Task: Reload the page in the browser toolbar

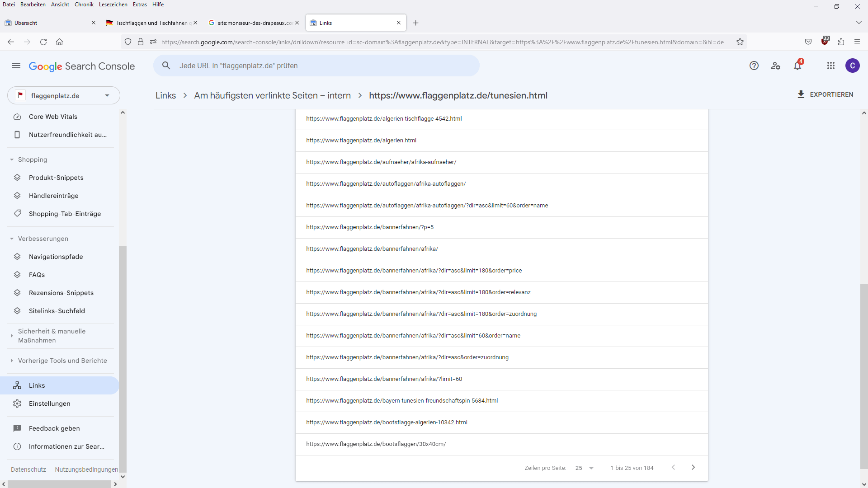Action: (x=43, y=42)
